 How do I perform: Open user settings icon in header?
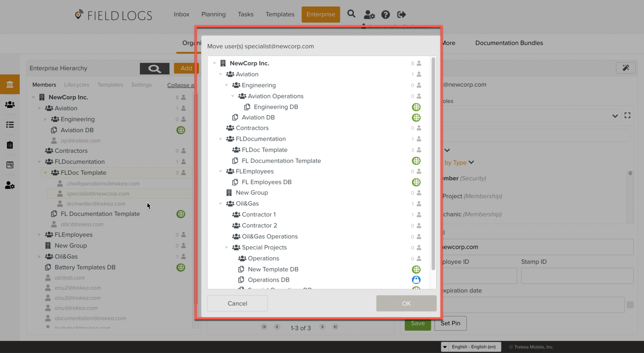point(369,15)
